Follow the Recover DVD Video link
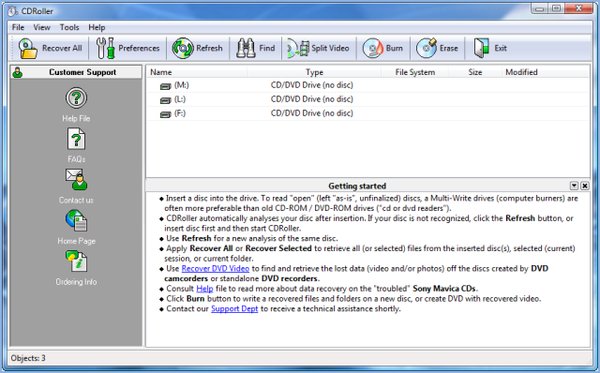Image resolution: width=600 pixels, height=373 pixels. click(x=215, y=269)
